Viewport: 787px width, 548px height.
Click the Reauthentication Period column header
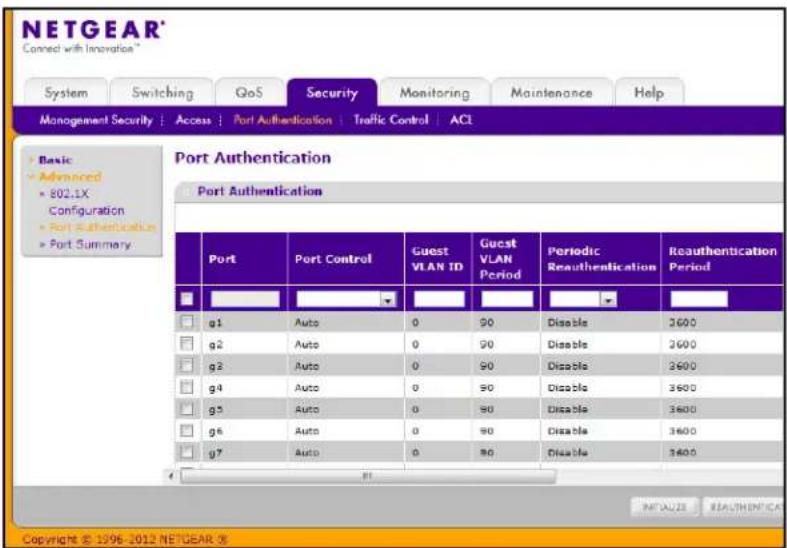click(x=723, y=259)
